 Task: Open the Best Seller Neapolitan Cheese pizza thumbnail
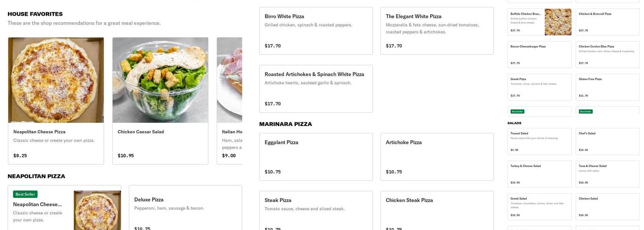(97, 210)
